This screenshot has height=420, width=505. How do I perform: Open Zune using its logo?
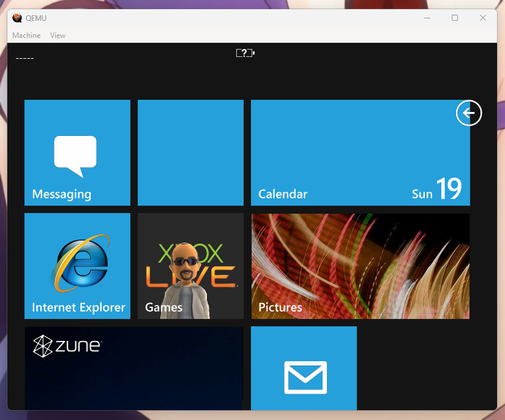click(67, 346)
